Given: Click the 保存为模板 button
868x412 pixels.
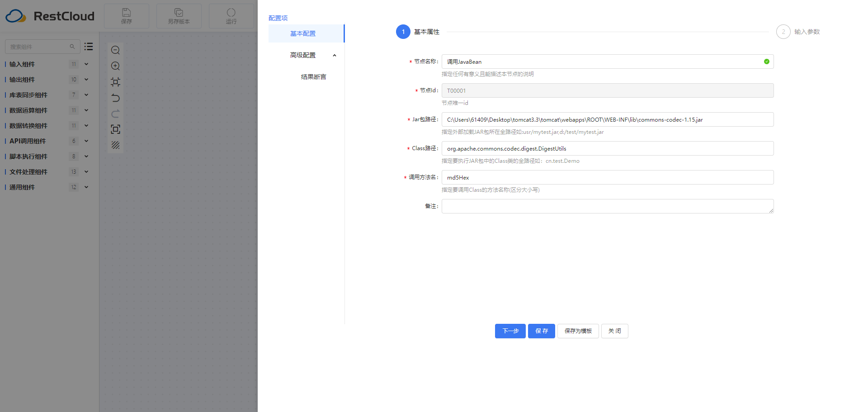Looking at the screenshot, I should click(578, 331).
